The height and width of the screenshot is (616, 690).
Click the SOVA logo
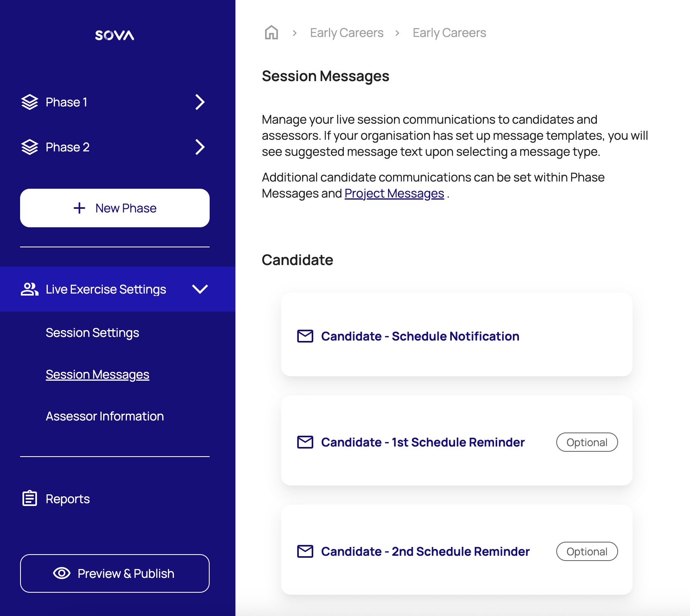114,35
